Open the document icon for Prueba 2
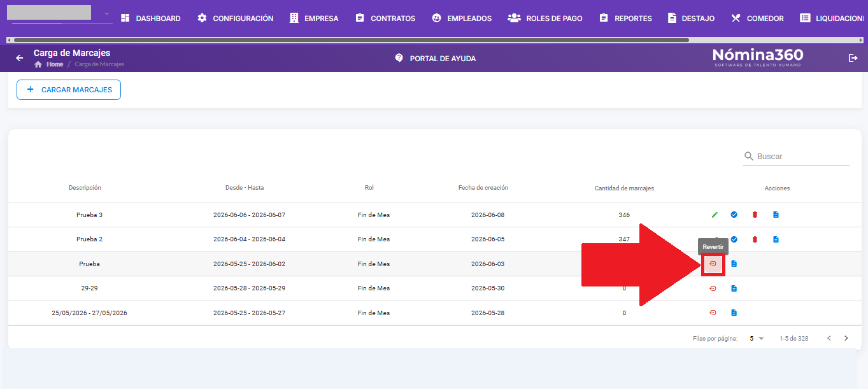This screenshot has width=868, height=389. tap(776, 239)
